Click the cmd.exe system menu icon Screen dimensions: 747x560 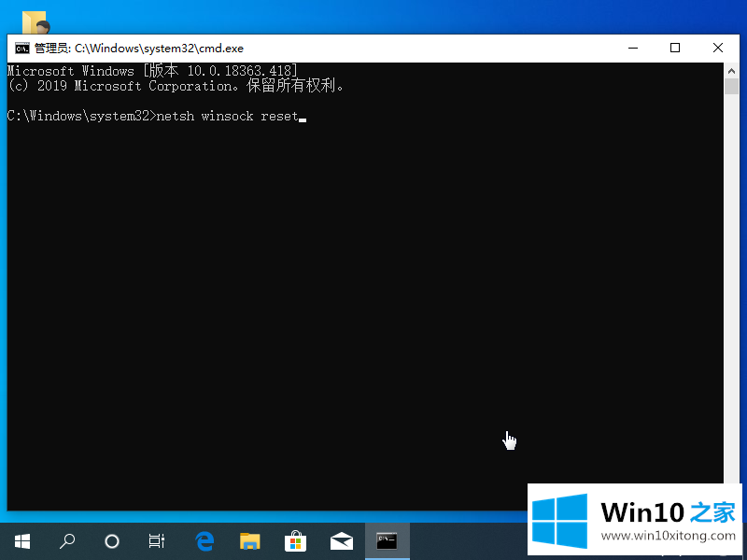(21, 49)
